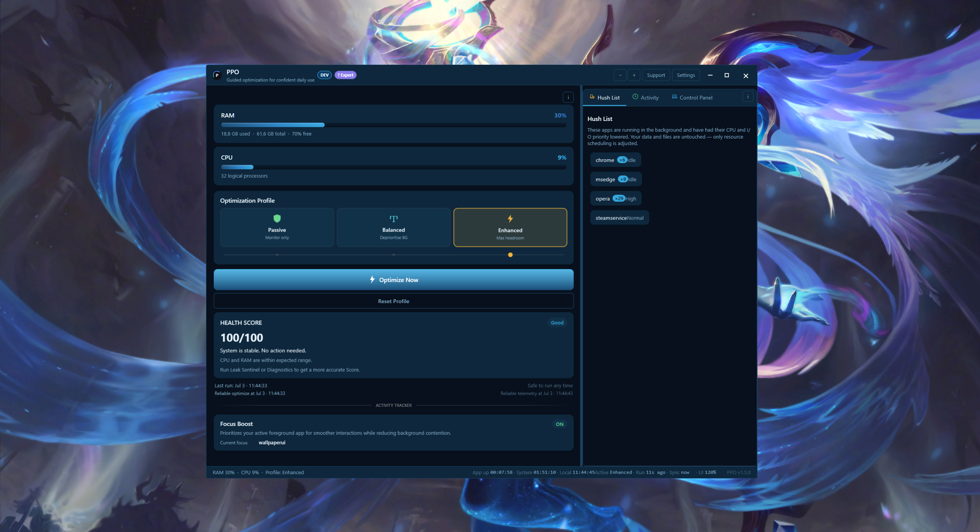Click the CPU 9% value in the CPU card
980x532 pixels.
[562, 158]
